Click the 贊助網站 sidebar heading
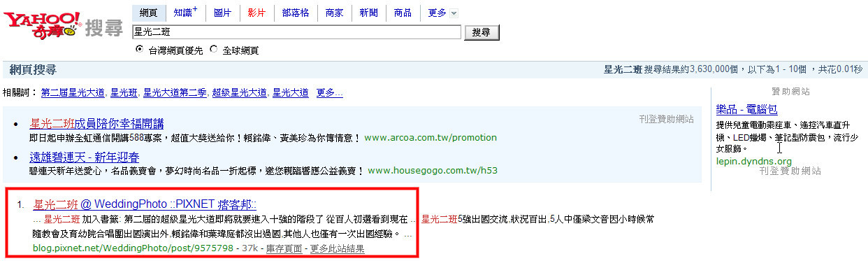 790,92
